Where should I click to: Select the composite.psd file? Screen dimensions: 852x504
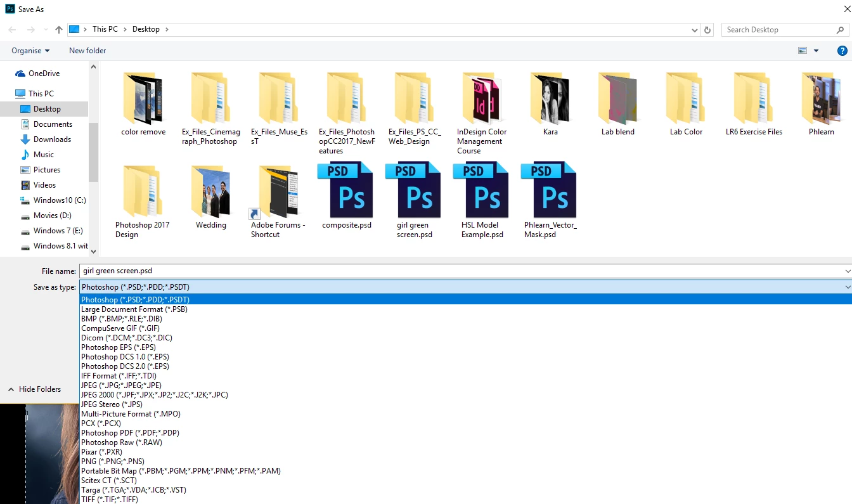pyautogui.click(x=347, y=195)
